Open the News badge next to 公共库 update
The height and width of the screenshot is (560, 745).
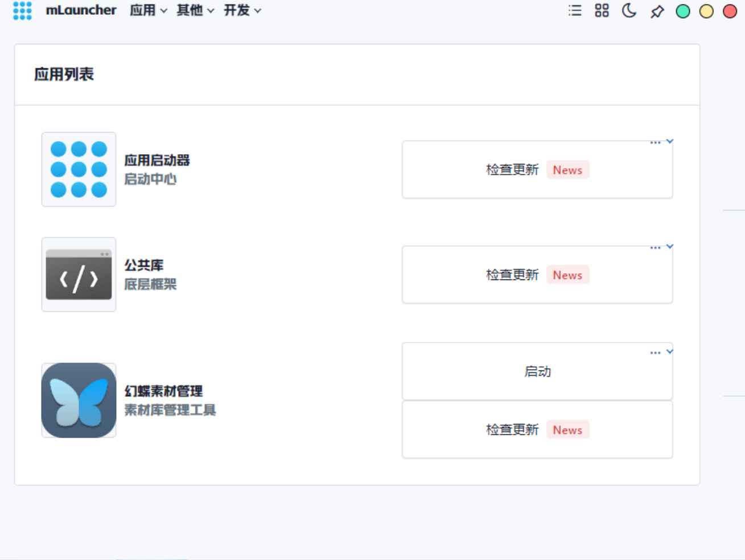point(567,274)
